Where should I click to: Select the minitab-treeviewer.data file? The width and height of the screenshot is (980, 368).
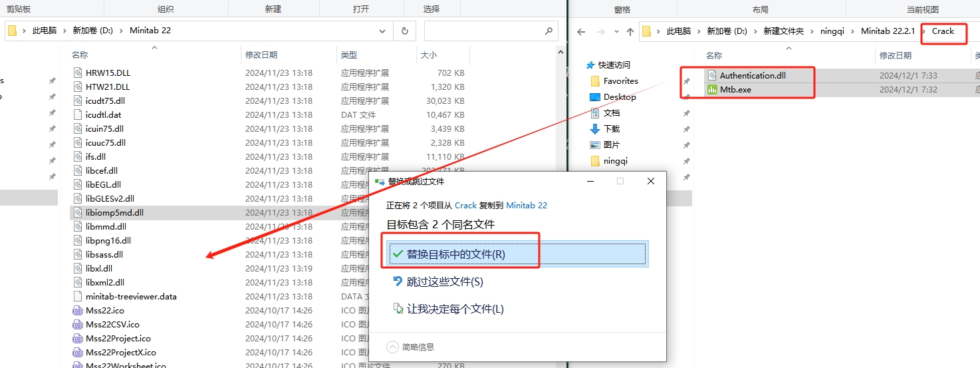tap(131, 296)
